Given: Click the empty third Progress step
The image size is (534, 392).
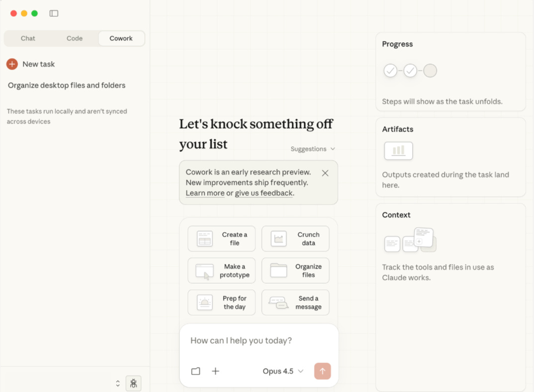Looking at the screenshot, I should (430, 71).
